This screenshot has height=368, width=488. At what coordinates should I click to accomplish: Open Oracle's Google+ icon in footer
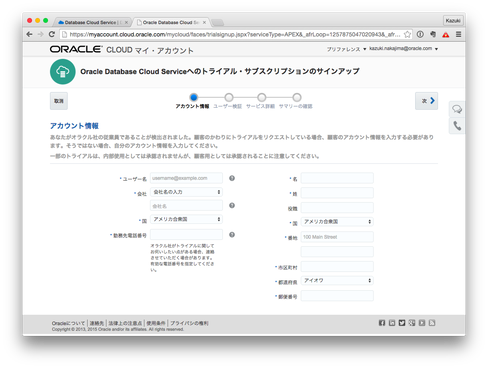pos(412,323)
